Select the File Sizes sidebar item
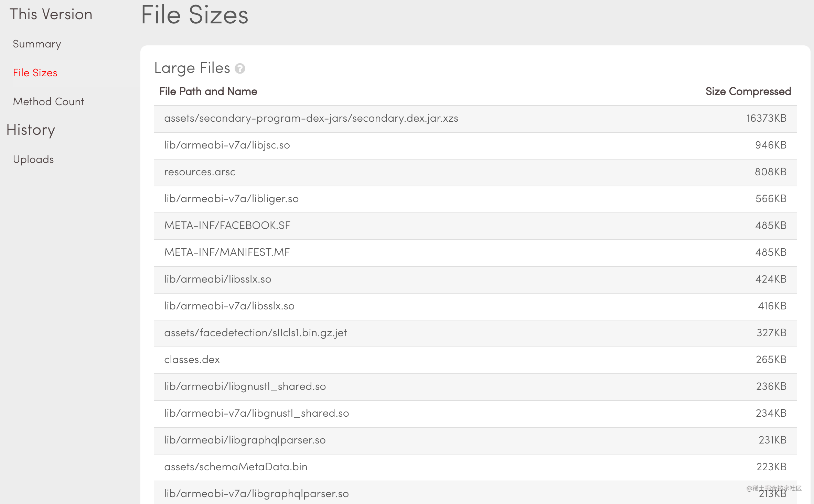 click(x=35, y=73)
